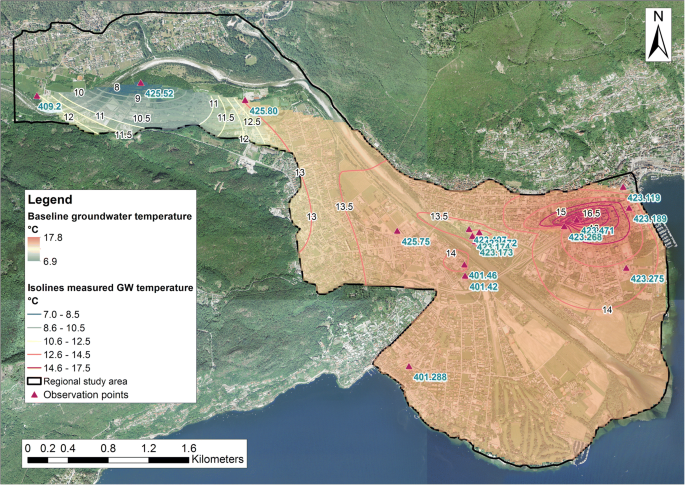Click the observation triangle above 423.275
The image size is (685, 485).
[x=626, y=268]
